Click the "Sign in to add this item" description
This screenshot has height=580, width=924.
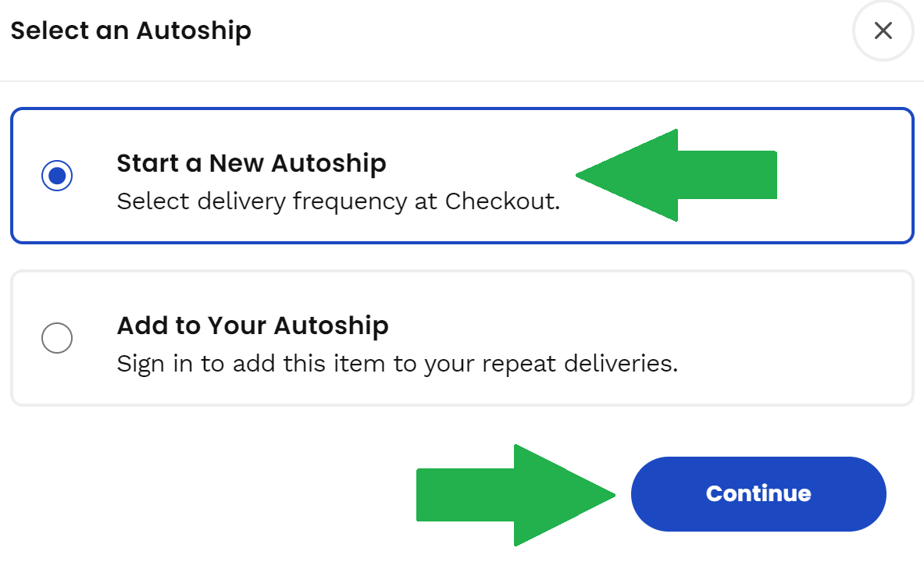pyautogui.click(x=397, y=364)
